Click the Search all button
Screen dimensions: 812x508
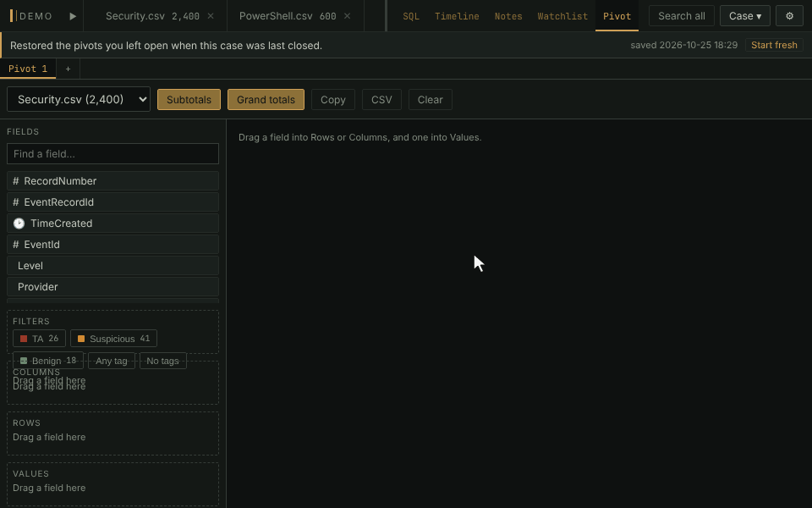coord(682,16)
